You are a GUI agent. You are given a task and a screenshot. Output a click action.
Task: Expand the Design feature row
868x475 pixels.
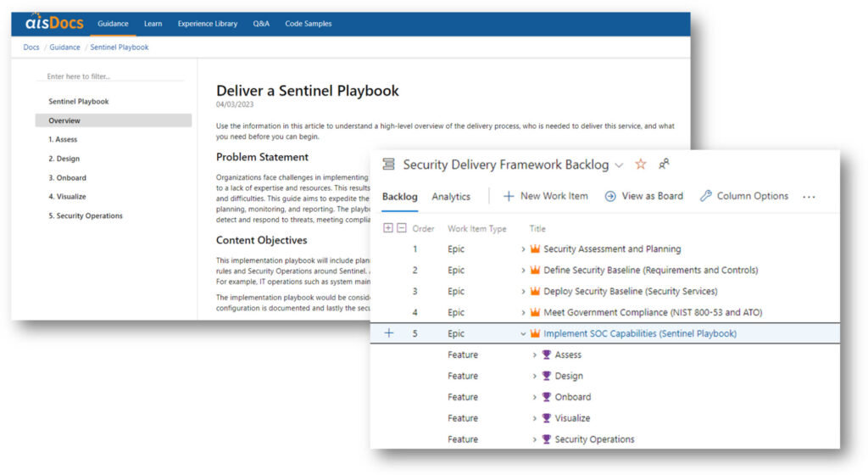pos(534,376)
